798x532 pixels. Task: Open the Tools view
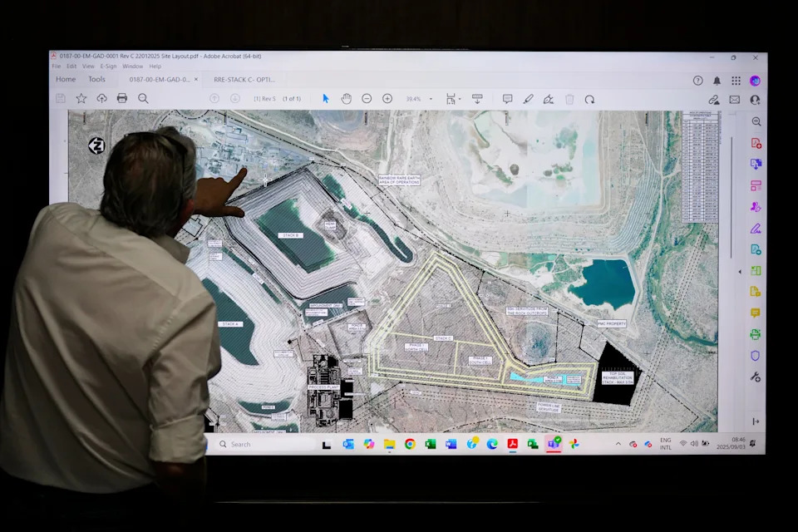pos(97,80)
